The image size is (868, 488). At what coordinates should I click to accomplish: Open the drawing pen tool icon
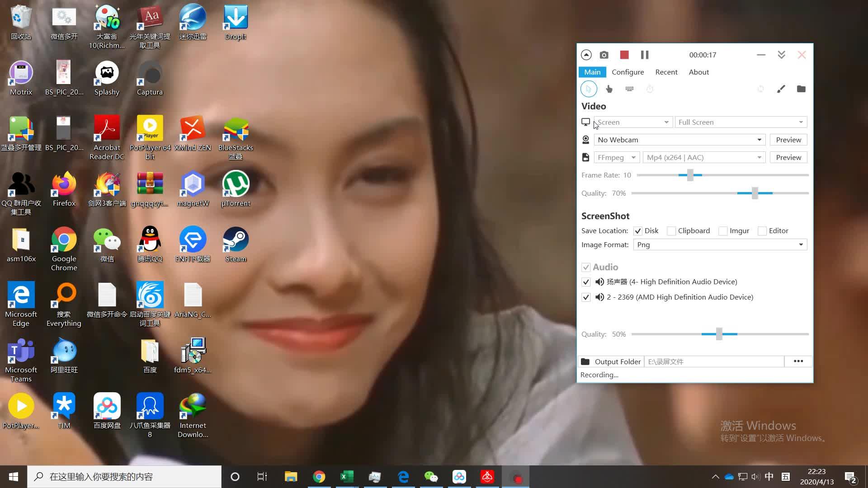coord(781,89)
